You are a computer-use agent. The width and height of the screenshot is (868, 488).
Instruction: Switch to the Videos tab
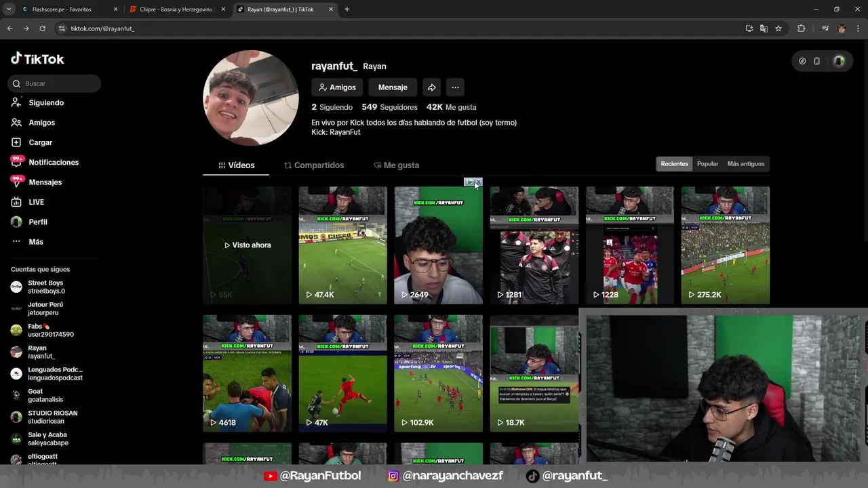click(x=236, y=165)
